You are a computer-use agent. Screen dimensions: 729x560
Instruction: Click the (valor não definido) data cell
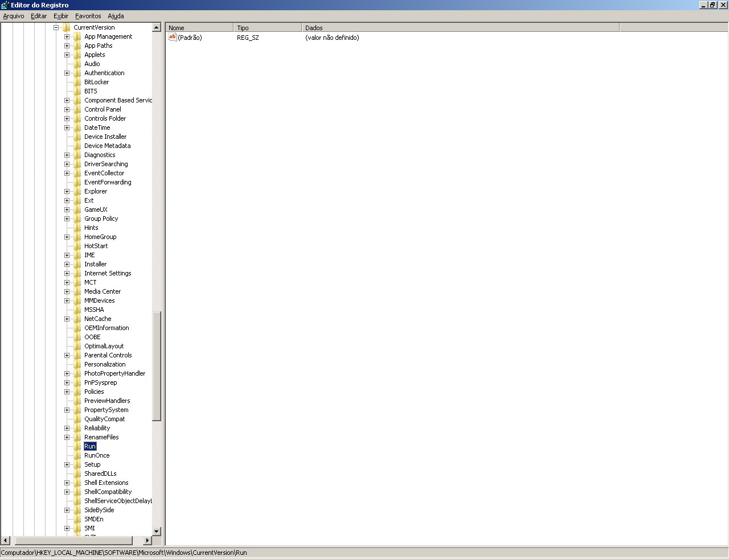pyautogui.click(x=332, y=38)
